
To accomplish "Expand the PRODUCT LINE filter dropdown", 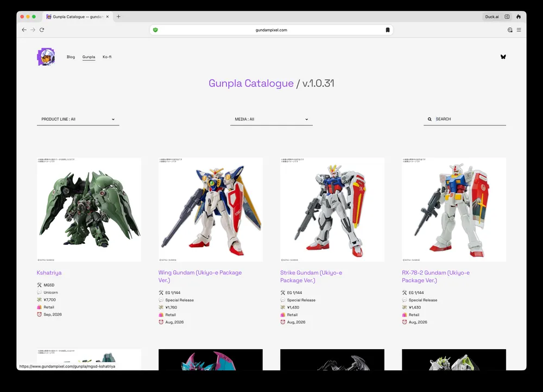I will click(x=78, y=119).
